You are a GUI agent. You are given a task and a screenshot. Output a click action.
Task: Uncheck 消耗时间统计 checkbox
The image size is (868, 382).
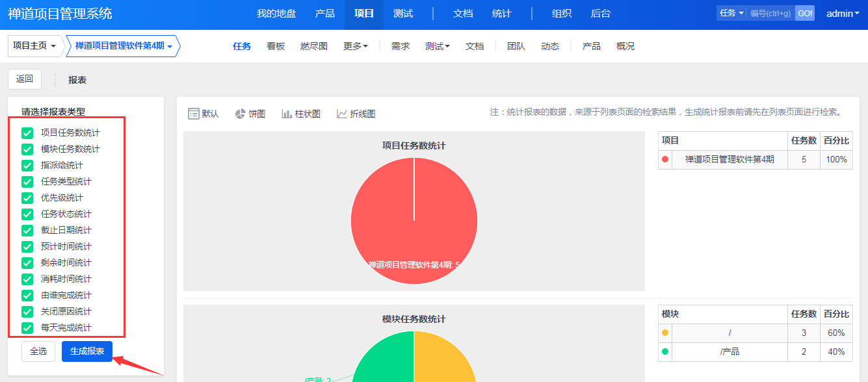coord(27,279)
